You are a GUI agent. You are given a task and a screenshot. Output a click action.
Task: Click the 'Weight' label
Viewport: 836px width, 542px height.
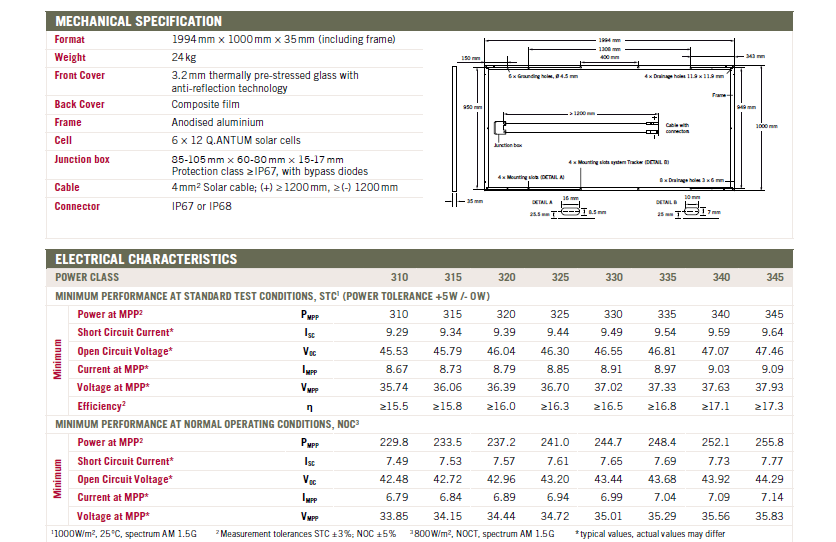pyautogui.click(x=70, y=58)
